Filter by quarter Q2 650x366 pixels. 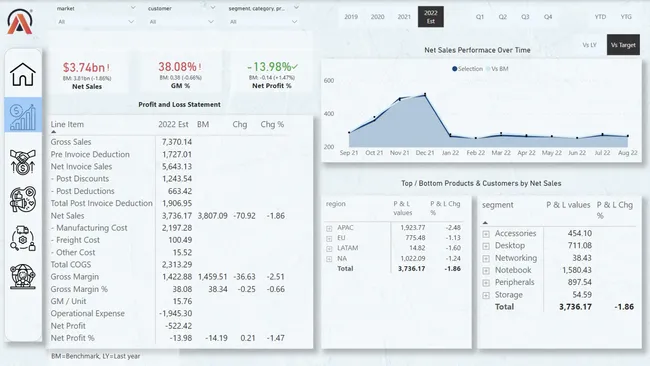(502, 17)
